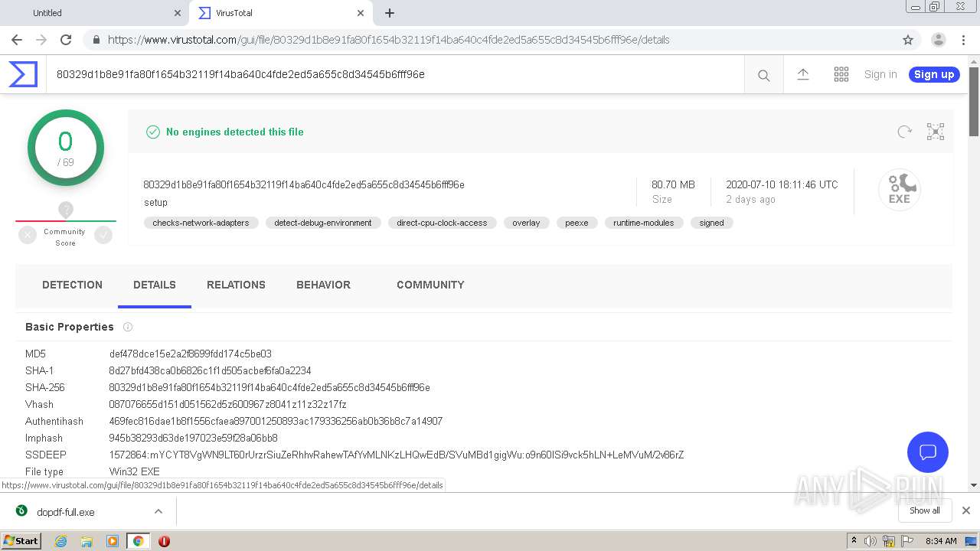
Task: Click the community score positive vote icon
Action: pyautogui.click(x=103, y=236)
